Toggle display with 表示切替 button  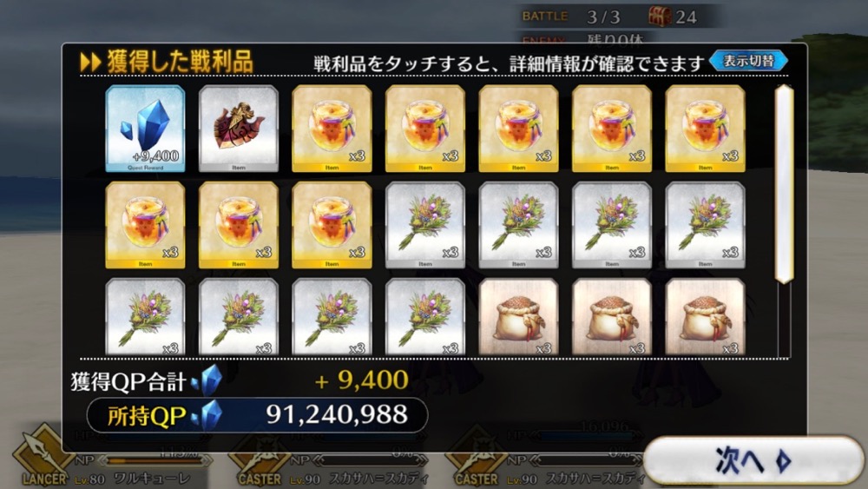click(748, 61)
